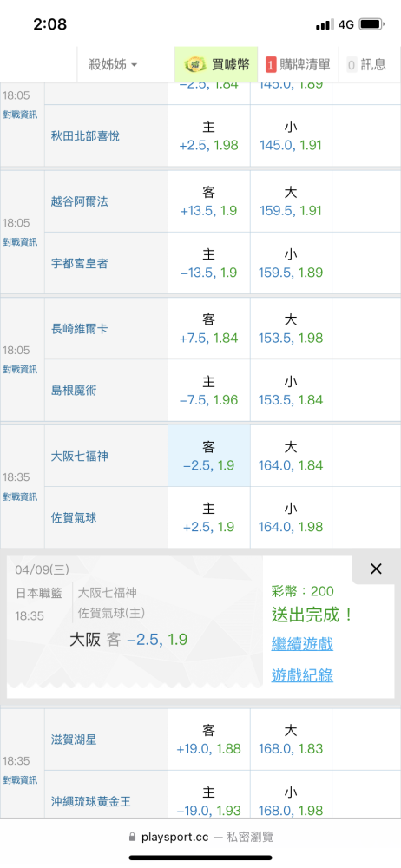Open the 越谷阿爾法 team link

pos(79,201)
